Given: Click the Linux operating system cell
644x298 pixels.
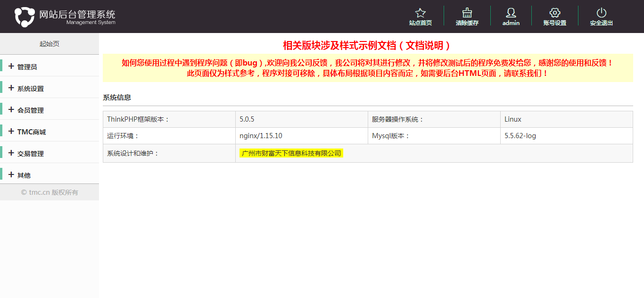Looking at the screenshot, I should coord(513,119).
